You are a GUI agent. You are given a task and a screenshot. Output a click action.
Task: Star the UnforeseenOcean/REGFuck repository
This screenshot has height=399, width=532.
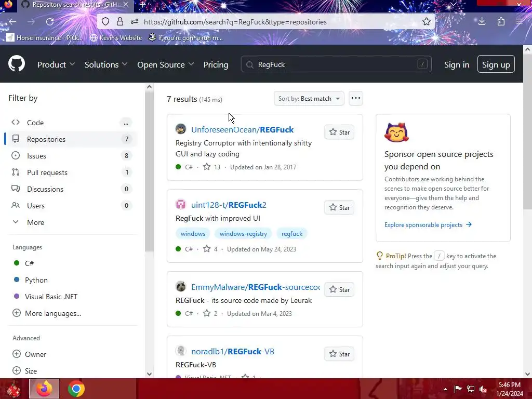339,132
